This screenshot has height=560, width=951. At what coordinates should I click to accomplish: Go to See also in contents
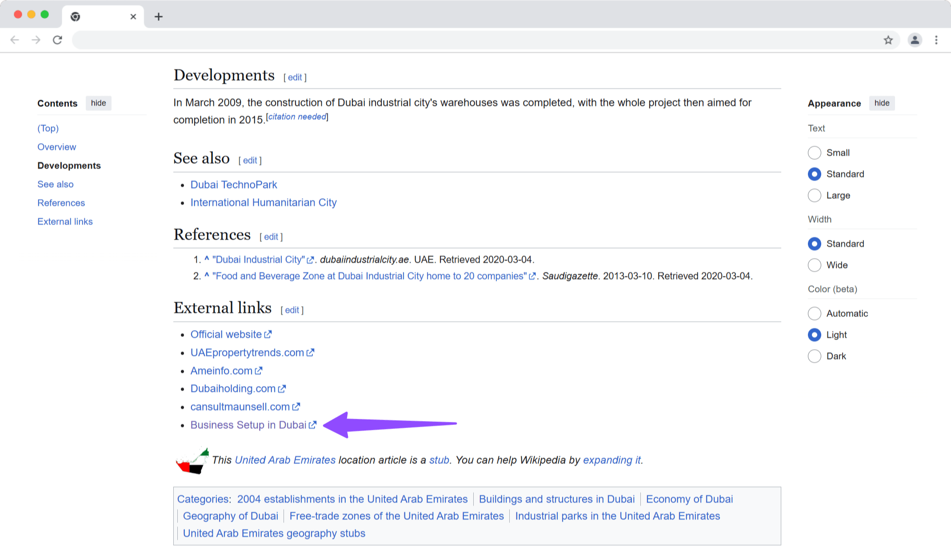pyautogui.click(x=56, y=184)
